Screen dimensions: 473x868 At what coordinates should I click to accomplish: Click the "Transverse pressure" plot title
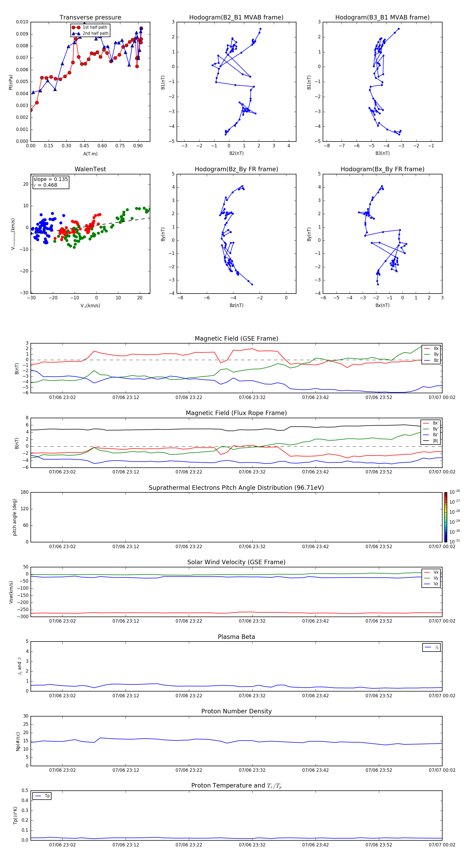pyautogui.click(x=90, y=17)
